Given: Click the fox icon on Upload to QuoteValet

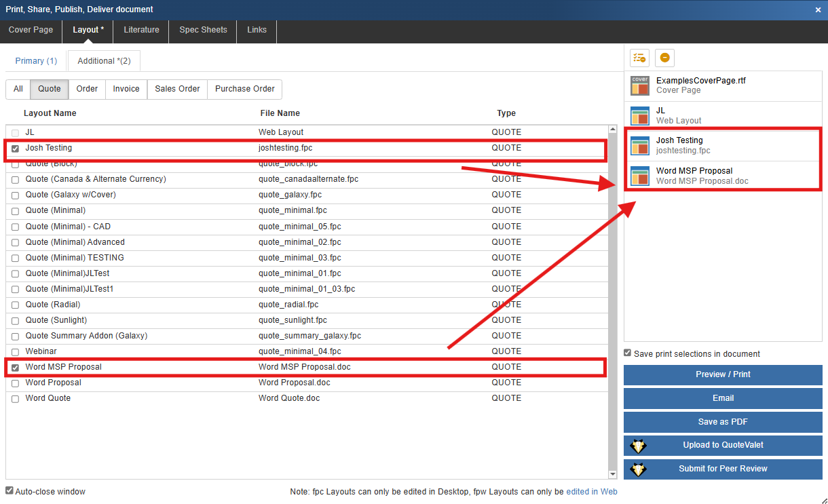Looking at the screenshot, I should click(639, 446).
